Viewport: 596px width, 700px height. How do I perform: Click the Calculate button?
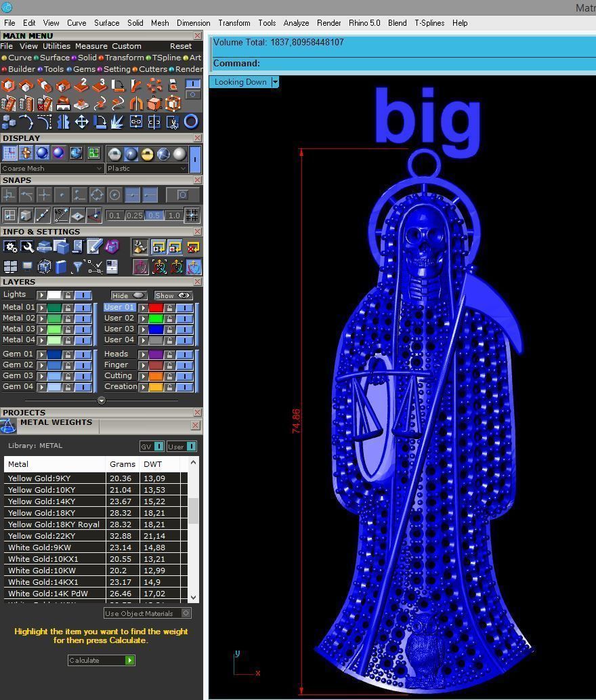point(102,660)
